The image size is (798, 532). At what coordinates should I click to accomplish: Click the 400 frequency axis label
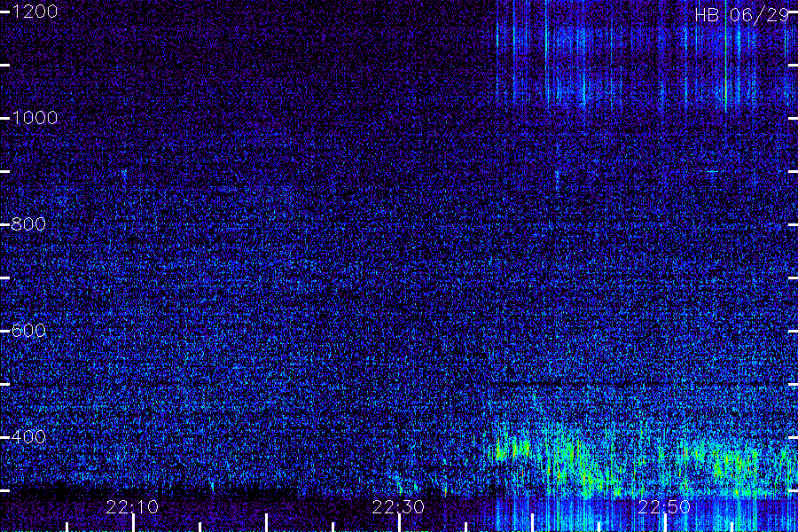coord(28,436)
